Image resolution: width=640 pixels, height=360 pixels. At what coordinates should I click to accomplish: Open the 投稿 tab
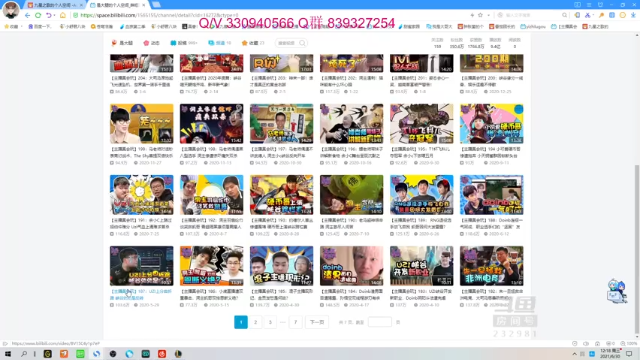click(x=184, y=43)
